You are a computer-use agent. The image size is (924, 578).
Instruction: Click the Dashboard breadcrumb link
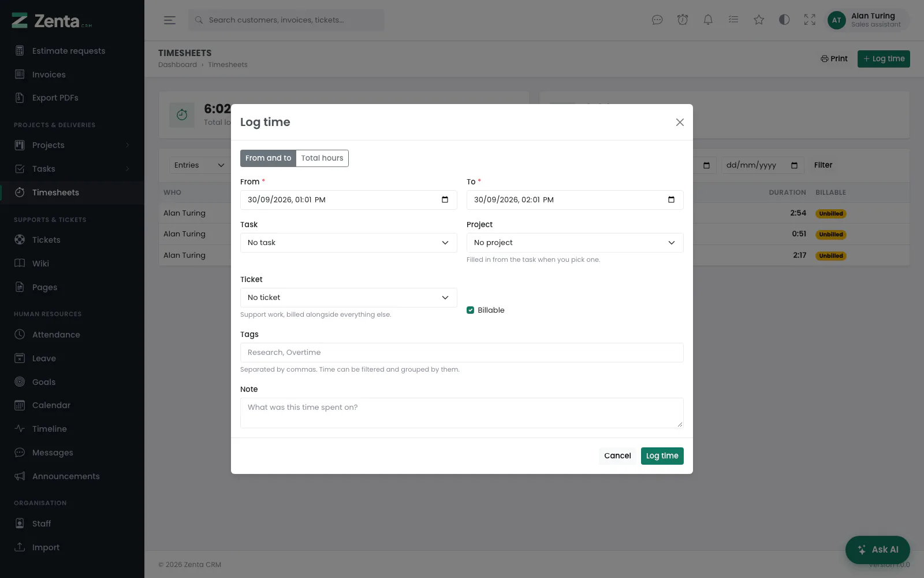point(177,65)
